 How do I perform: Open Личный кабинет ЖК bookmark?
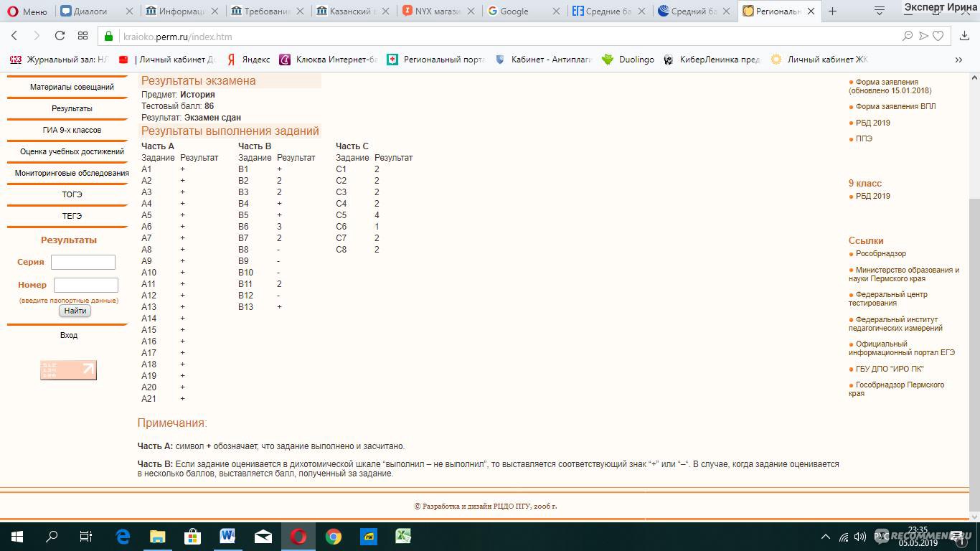point(819,60)
